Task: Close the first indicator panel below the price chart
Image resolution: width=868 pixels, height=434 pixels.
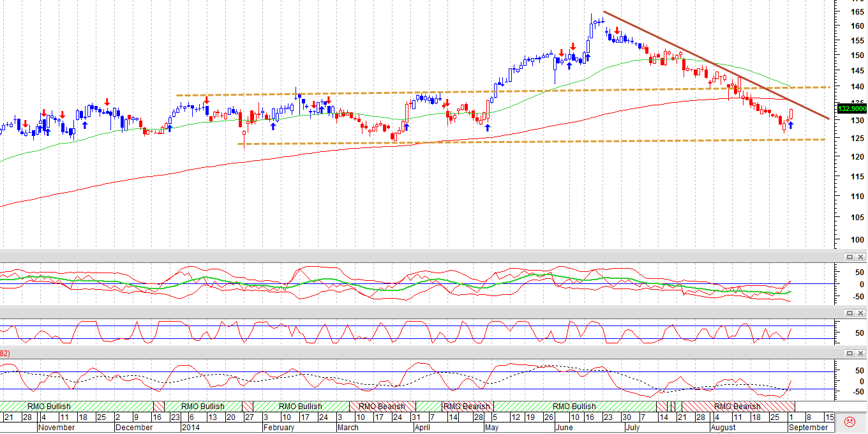Action: tap(860, 257)
